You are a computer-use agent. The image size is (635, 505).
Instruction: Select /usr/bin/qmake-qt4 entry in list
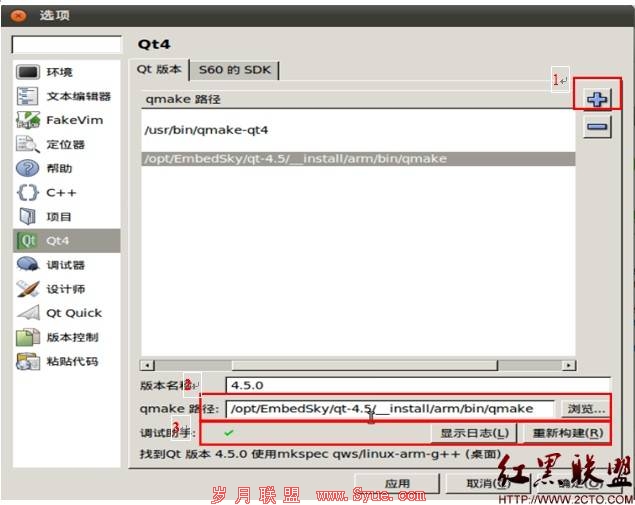click(358, 130)
